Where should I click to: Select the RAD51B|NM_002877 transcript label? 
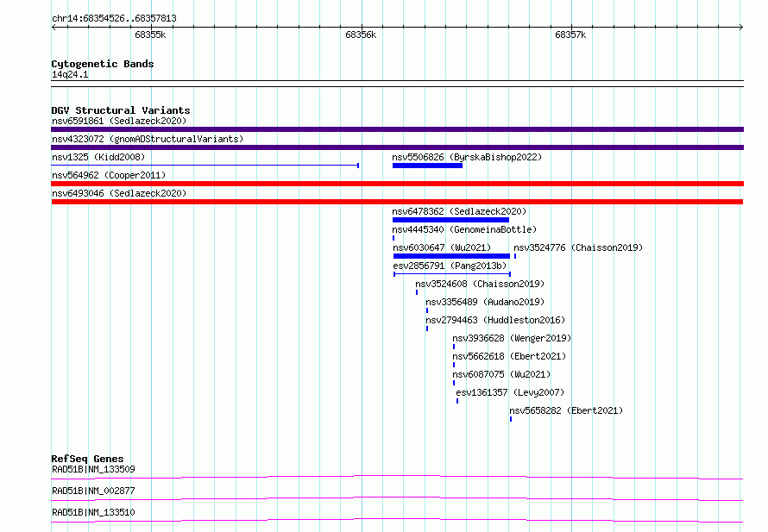coord(93,491)
